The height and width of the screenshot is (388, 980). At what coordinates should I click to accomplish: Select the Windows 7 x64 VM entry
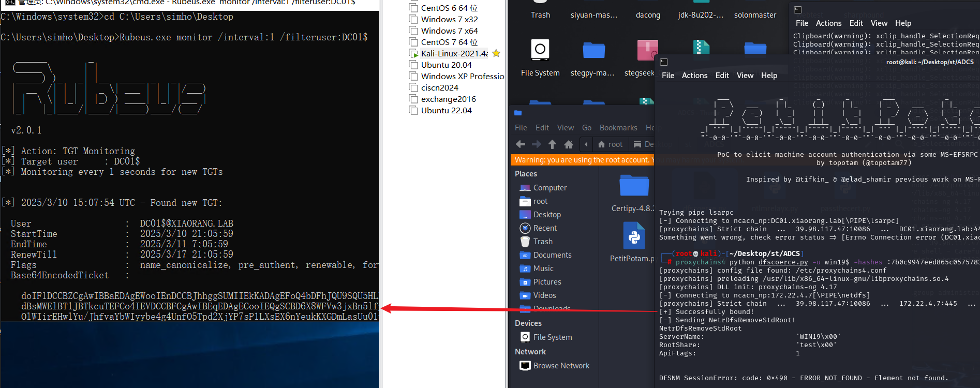pos(449,31)
